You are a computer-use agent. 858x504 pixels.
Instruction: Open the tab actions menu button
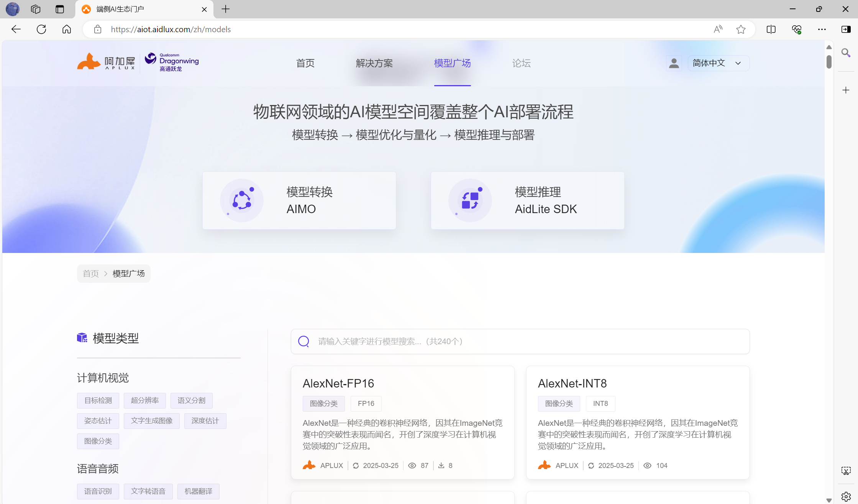pyautogui.click(x=60, y=9)
